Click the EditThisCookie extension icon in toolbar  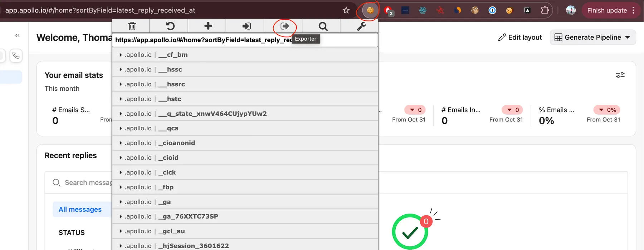click(x=370, y=10)
